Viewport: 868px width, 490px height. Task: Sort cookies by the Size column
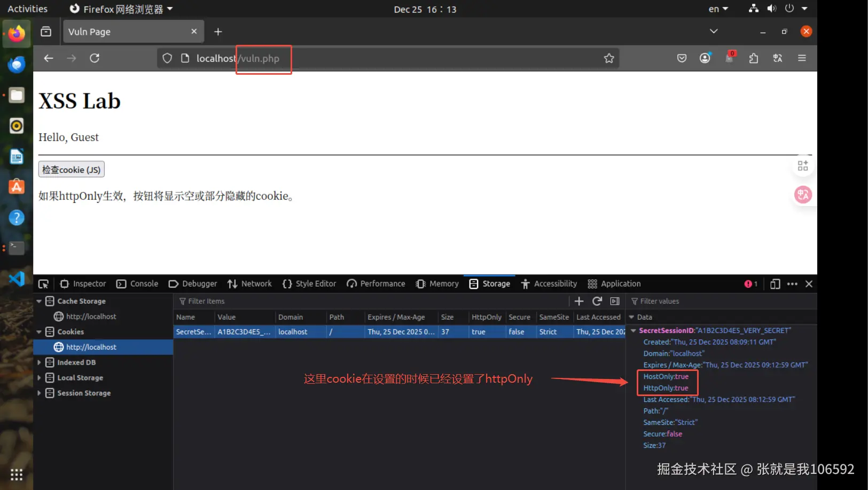(x=453, y=317)
